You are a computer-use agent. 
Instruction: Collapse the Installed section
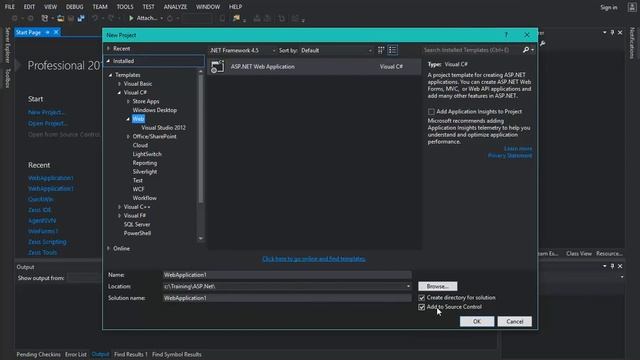tap(109, 61)
